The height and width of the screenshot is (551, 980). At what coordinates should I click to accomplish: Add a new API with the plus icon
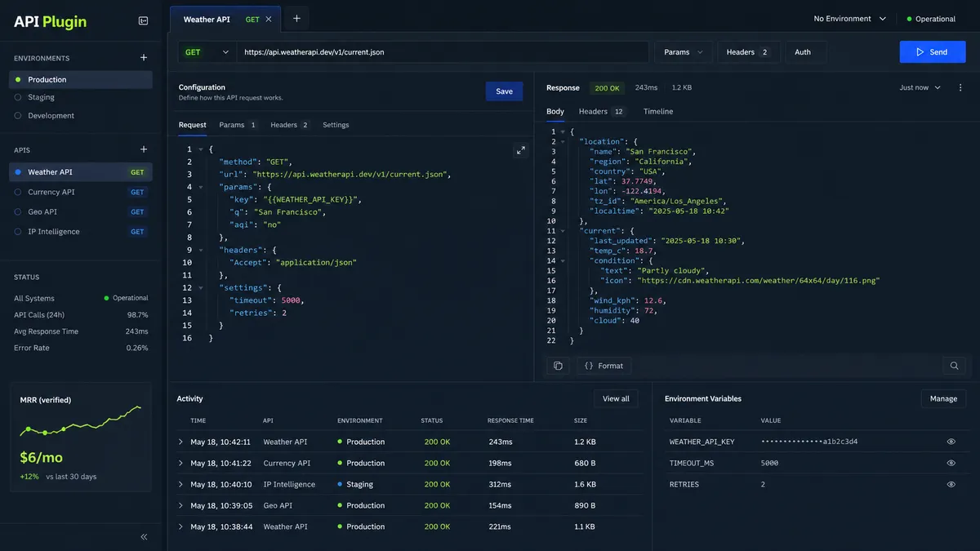144,149
